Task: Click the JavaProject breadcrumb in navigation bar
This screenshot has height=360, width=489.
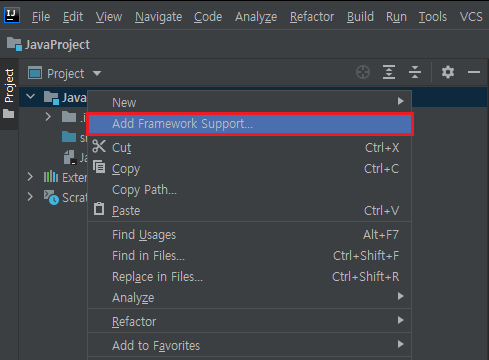Action: pyautogui.click(x=57, y=45)
